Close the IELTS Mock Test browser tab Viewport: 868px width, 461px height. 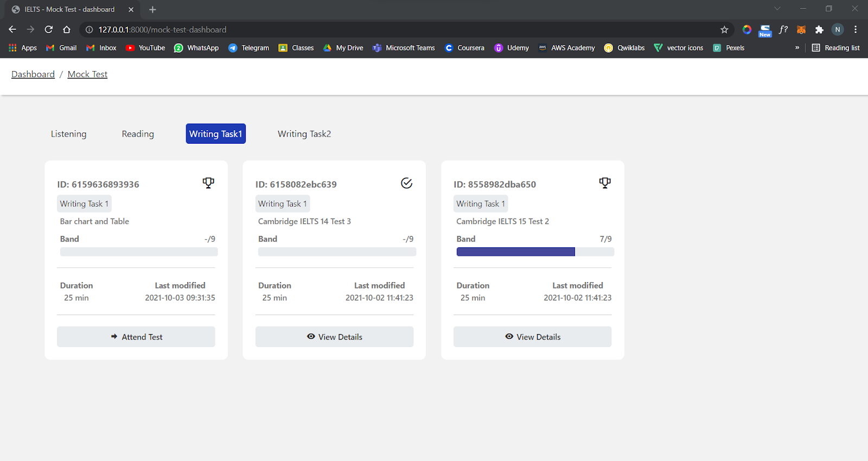131,9
